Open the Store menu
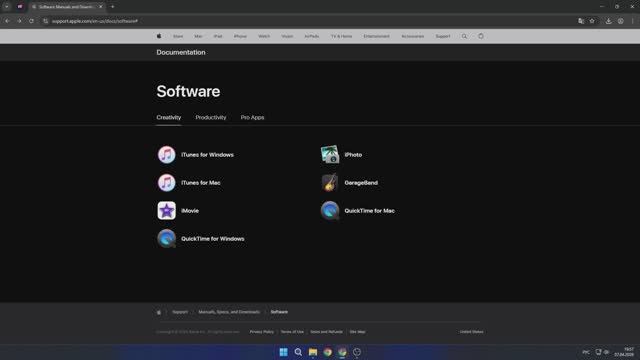This screenshot has height=360, width=640. point(178,36)
